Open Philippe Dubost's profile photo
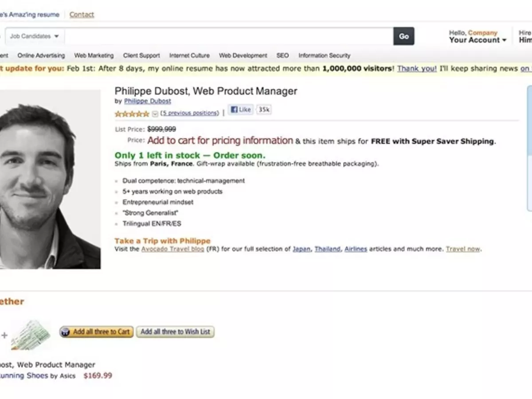The width and height of the screenshot is (532, 399). tap(50, 180)
